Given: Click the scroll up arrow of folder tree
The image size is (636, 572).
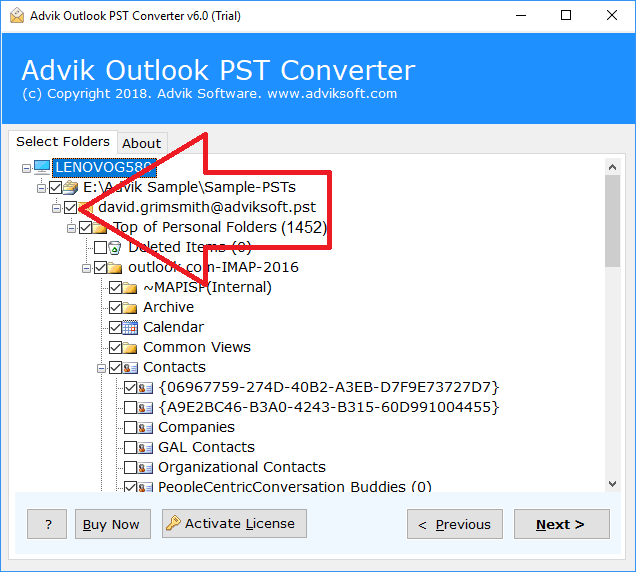Looking at the screenshot, I should click(612, 167).
